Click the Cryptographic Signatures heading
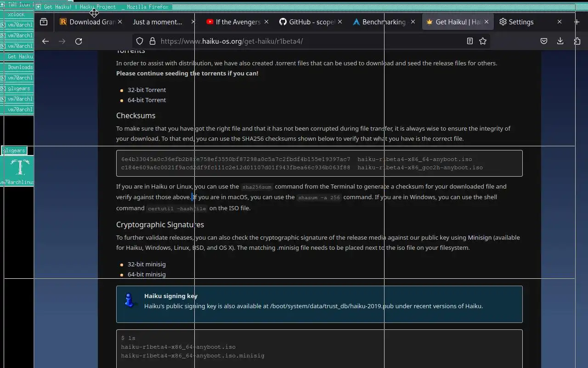Screen dimensions: 588x368 coord(160,224)
